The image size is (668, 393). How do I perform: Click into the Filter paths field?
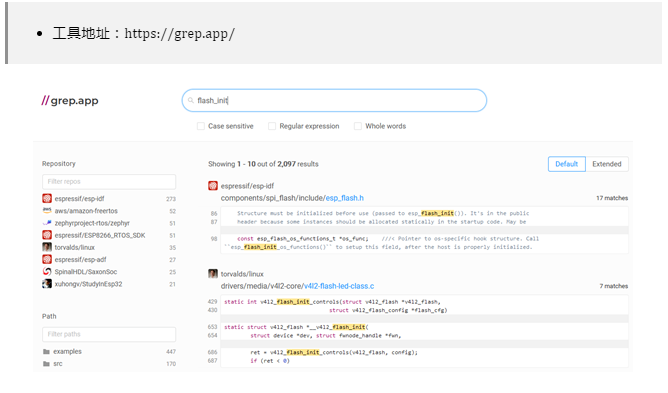[109, 334]
